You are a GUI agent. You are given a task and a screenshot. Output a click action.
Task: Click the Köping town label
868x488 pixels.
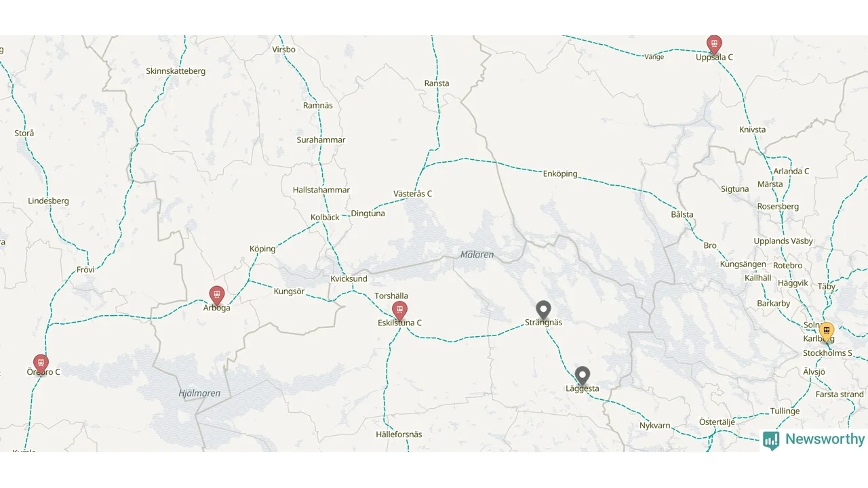pyautogui.click(x=262, y=249)
